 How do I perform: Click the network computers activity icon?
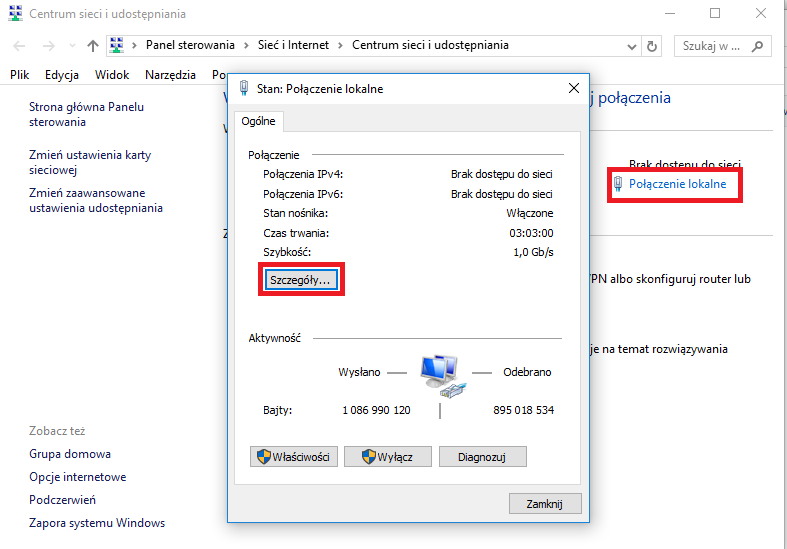click(443, 376)
